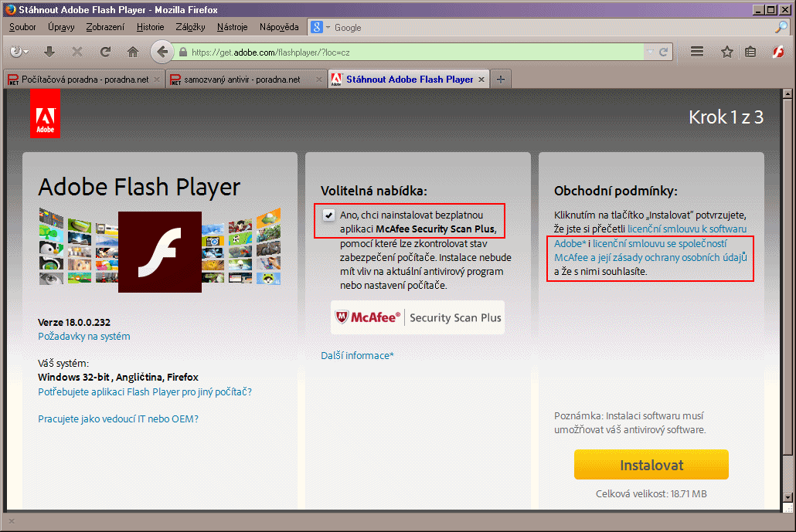Close the samozvaný antivir tab
This screenshot has width=796, height=532.
319,80
